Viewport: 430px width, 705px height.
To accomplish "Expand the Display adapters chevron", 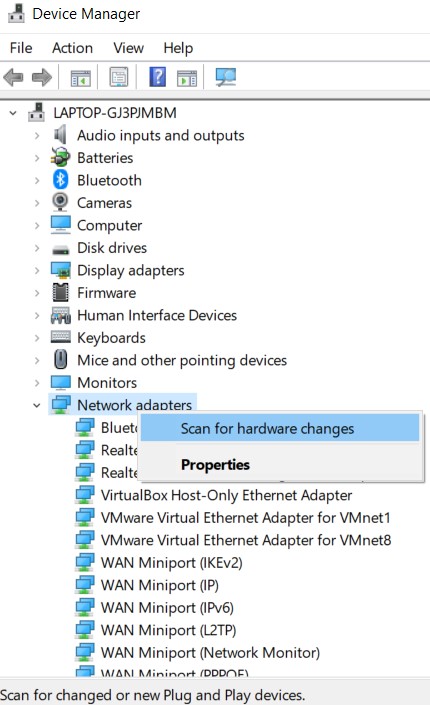I will click(x=37, y=270).
